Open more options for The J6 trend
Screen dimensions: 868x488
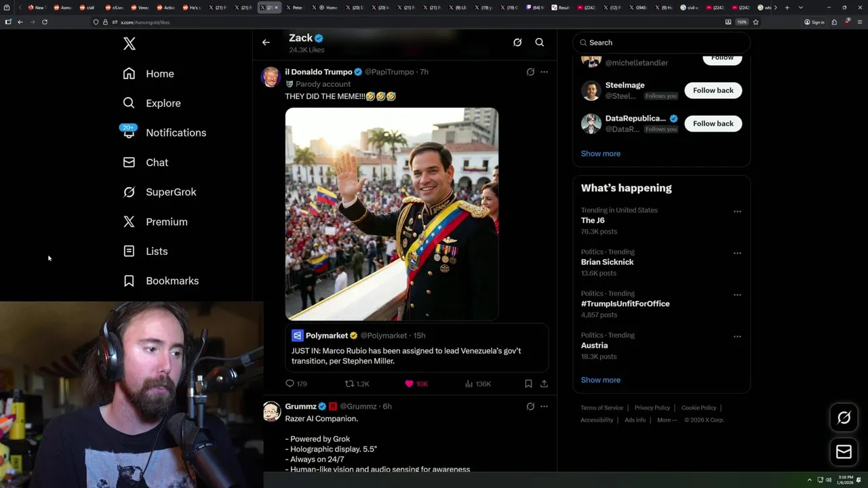(x=737, y=211)
